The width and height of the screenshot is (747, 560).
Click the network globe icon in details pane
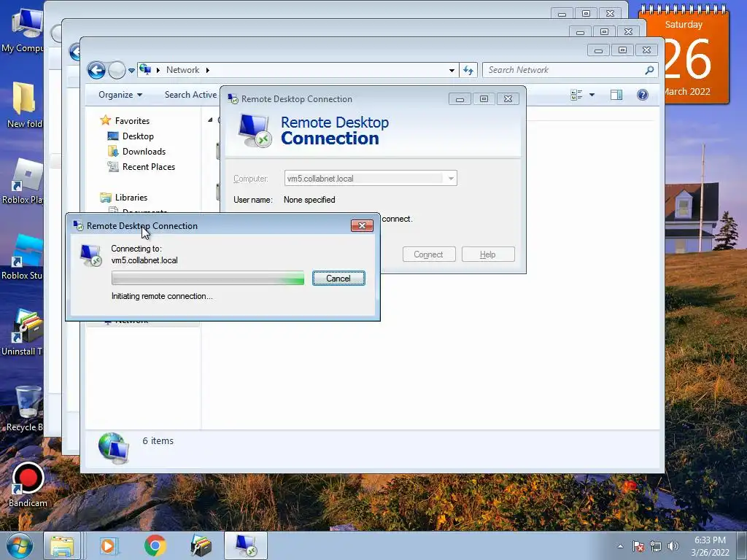click(x=113, y=448)
